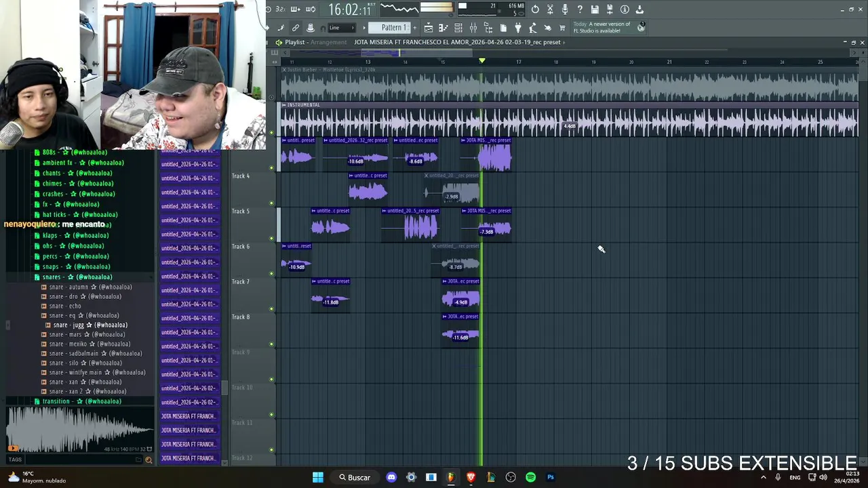Open the Mixer faders icon
868x488 pixels.
pos(473,28)
